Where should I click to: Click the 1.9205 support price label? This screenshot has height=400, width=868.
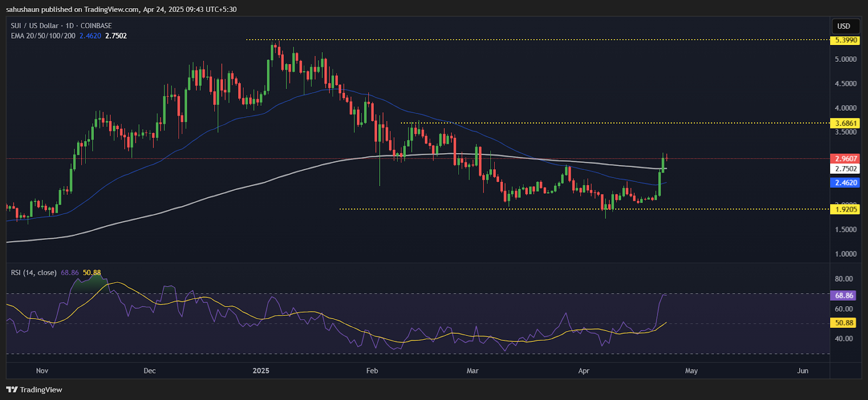[846, 209]
